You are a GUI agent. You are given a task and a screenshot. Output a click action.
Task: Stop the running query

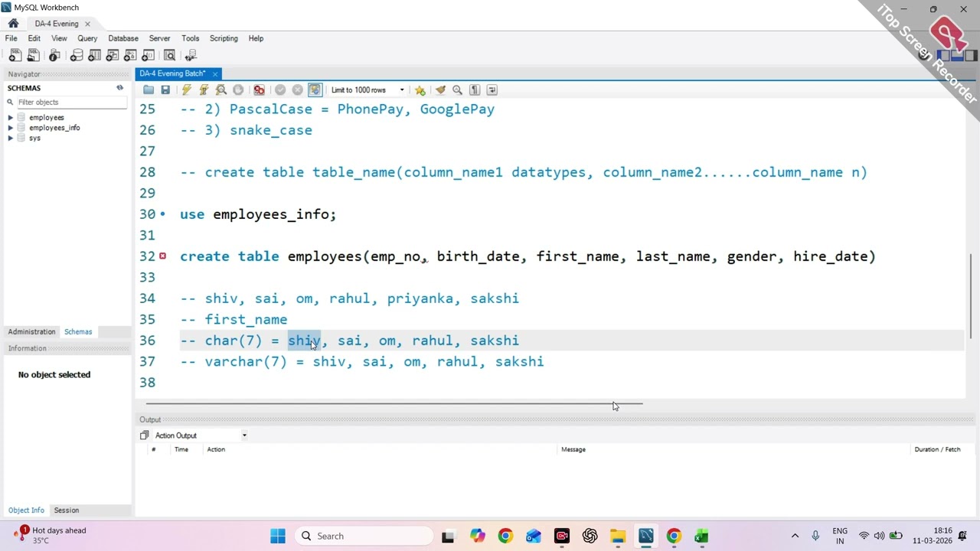[x=238, y=90]
